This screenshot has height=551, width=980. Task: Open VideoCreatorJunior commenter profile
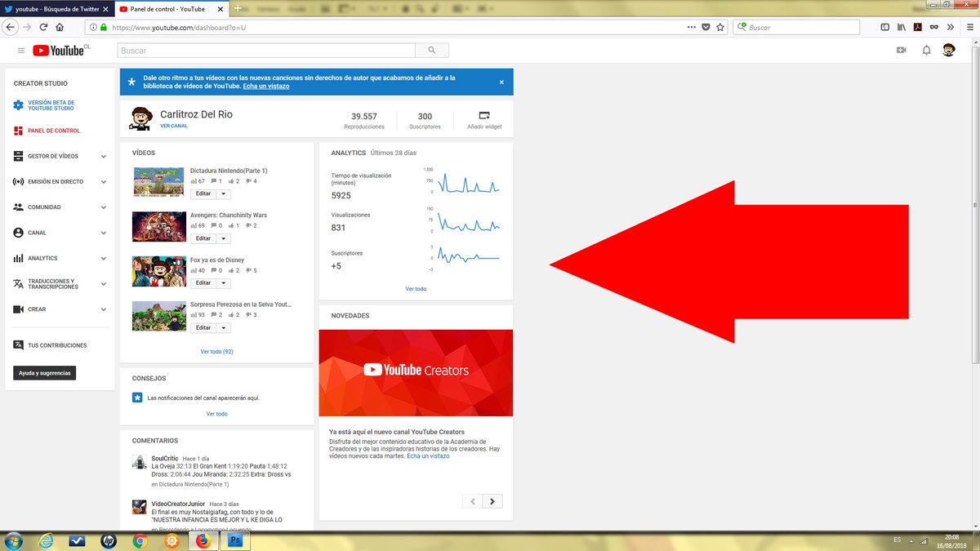pyautogui.click(x=178, y=504)
